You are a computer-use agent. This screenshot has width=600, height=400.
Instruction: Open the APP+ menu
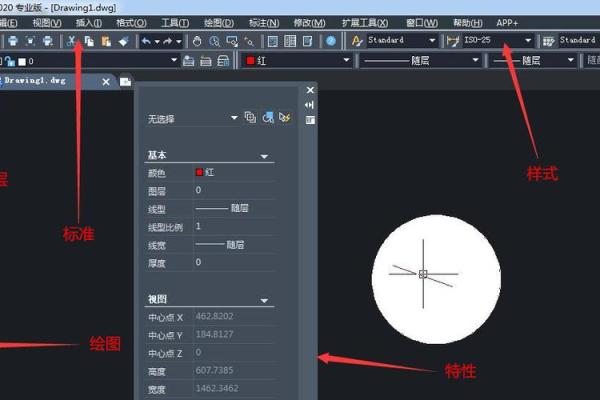507,23
